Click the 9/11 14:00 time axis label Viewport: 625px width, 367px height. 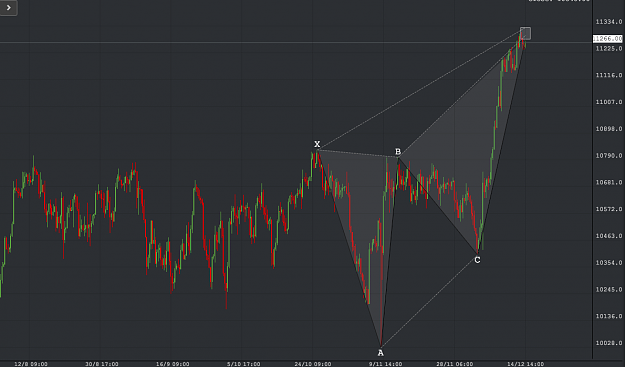pos(385,364)
